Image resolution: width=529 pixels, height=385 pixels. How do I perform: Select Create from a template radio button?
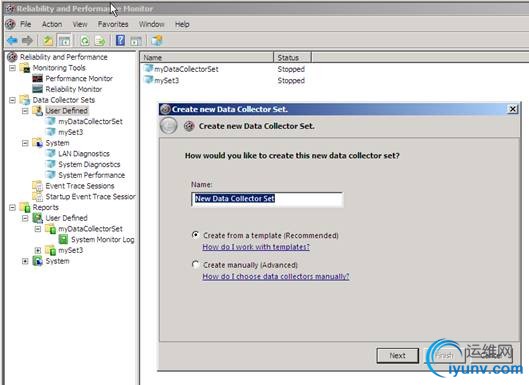[195, 235]
